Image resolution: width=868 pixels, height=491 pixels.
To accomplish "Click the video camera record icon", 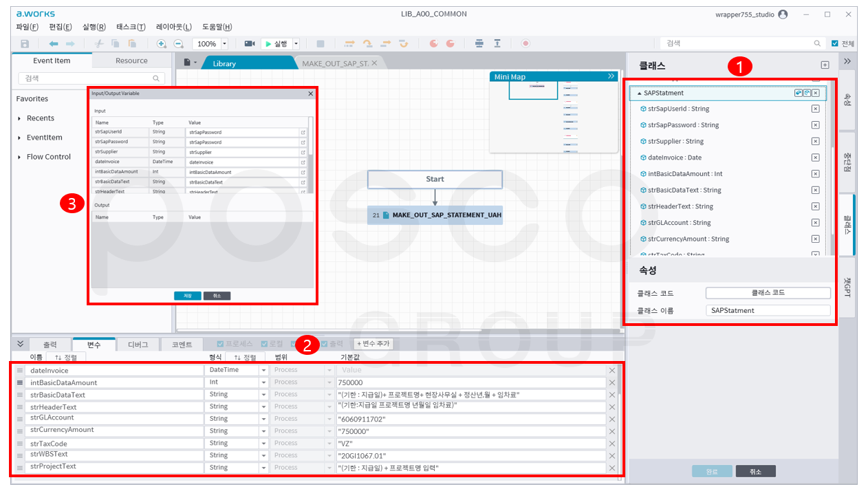I will [250, 43].
